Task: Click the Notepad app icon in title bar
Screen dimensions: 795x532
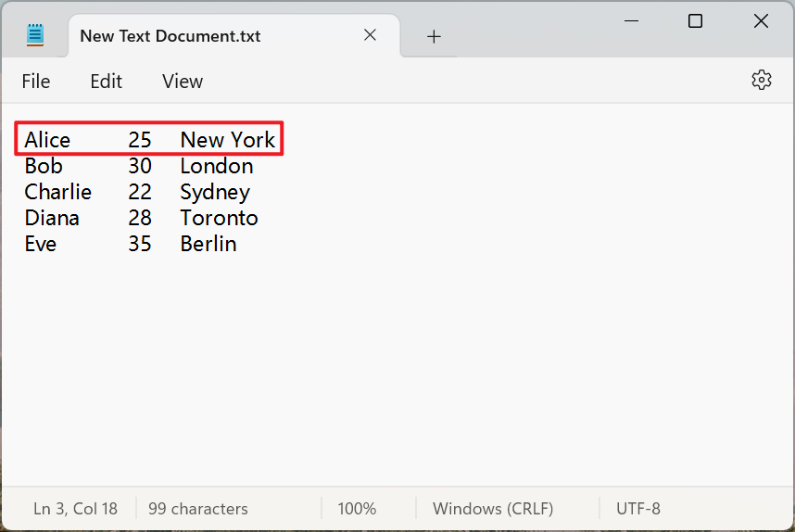Action: coord(35,36)
